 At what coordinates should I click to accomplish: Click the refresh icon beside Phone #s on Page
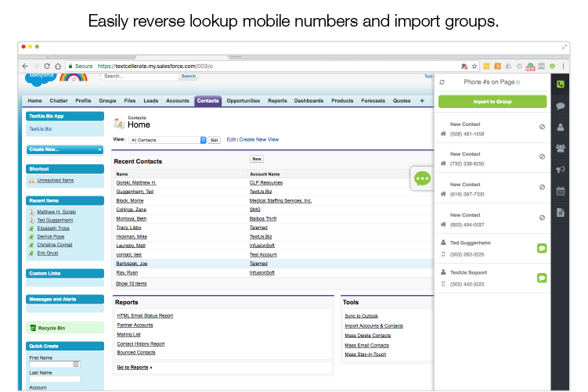[442, 82]
